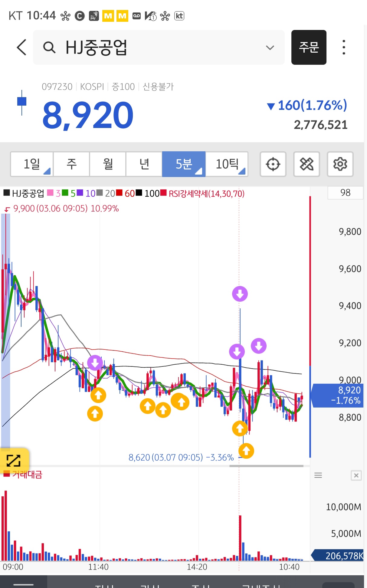The width and height of the screenshot is (367, 588).
Task: Tap the black 100 moving average legend
Action: (x=148, y=193)
